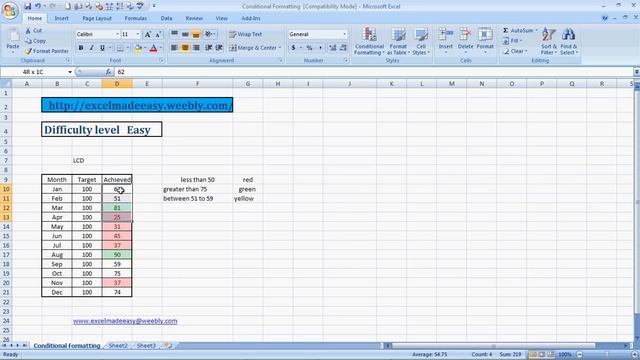The width and height of the screenshot is (640, 360).
Task: Apply percent style
Action: pos(309,48)
